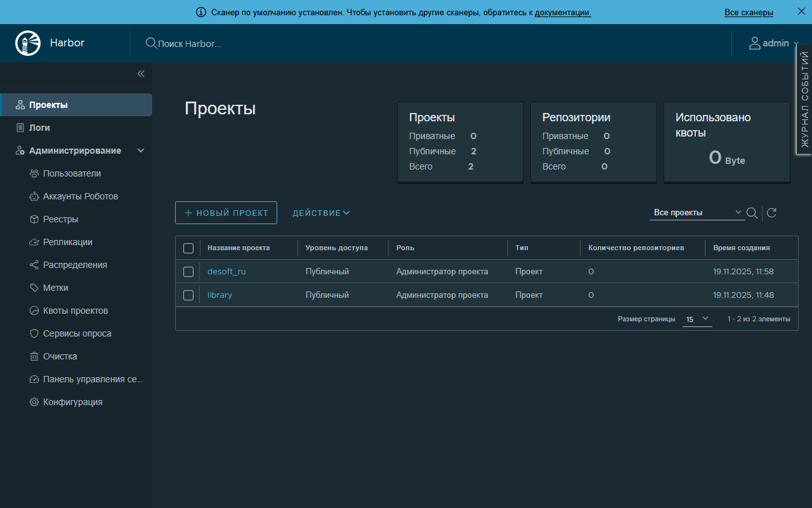Go to Пользователи
This screenshot has height=508, width=812.
tap(72, 173)
